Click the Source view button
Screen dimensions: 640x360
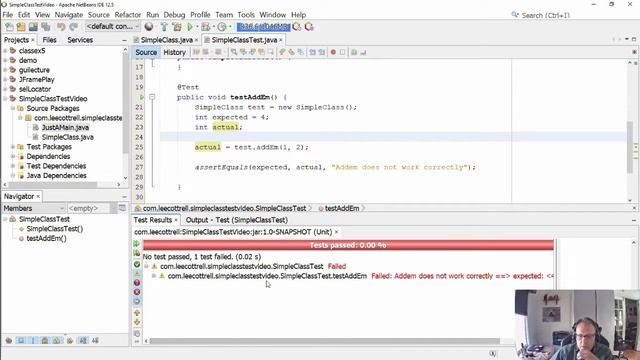[146, 52]
